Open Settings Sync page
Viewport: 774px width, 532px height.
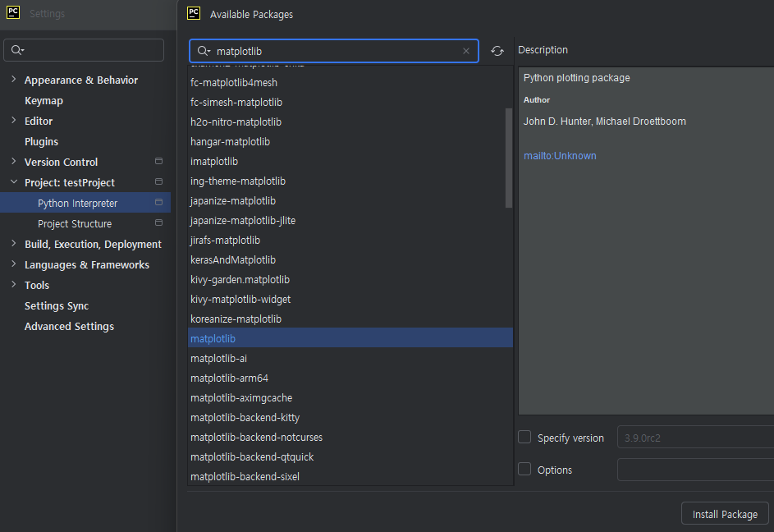pos(57,305)
